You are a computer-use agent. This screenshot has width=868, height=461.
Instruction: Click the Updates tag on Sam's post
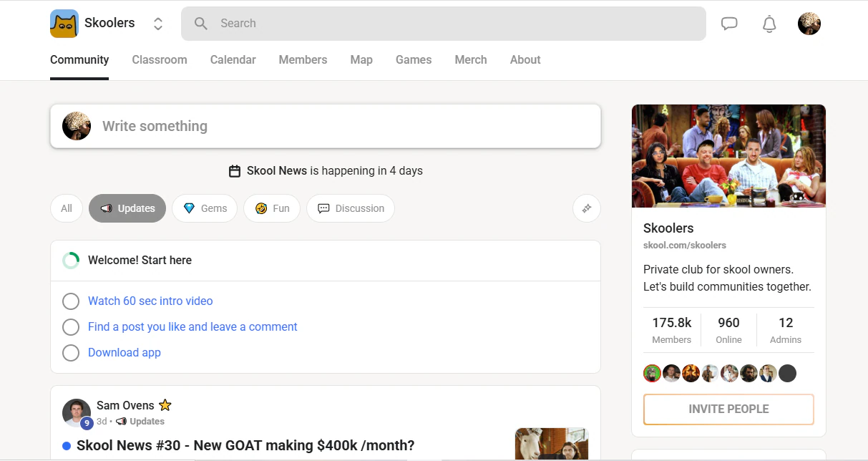(x=140, y=422)
